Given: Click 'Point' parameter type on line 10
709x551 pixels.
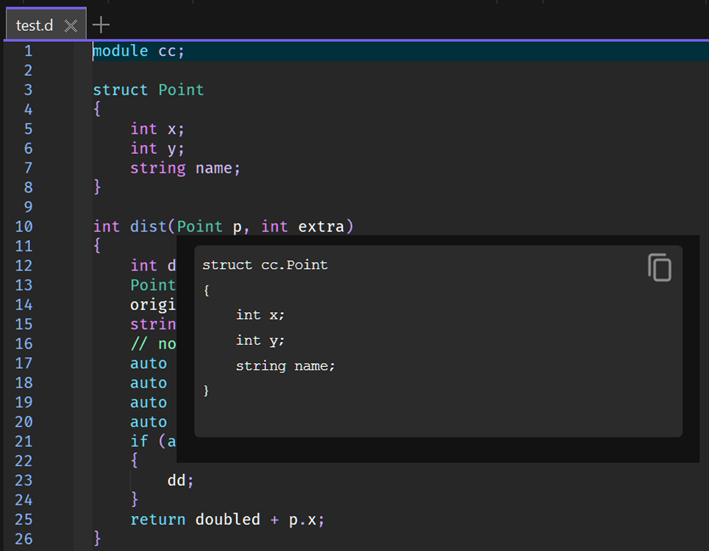Looking at the screenshot, I should (x=199, y=226).
